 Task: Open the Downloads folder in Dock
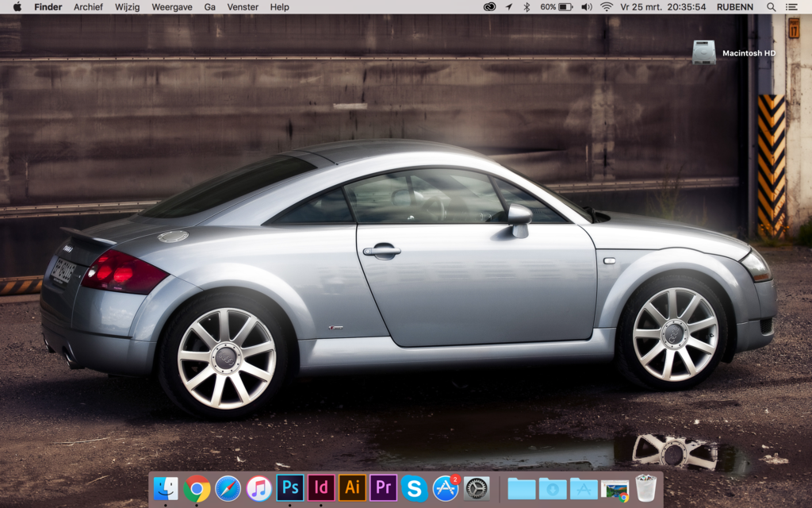click(x=553, y=489)
